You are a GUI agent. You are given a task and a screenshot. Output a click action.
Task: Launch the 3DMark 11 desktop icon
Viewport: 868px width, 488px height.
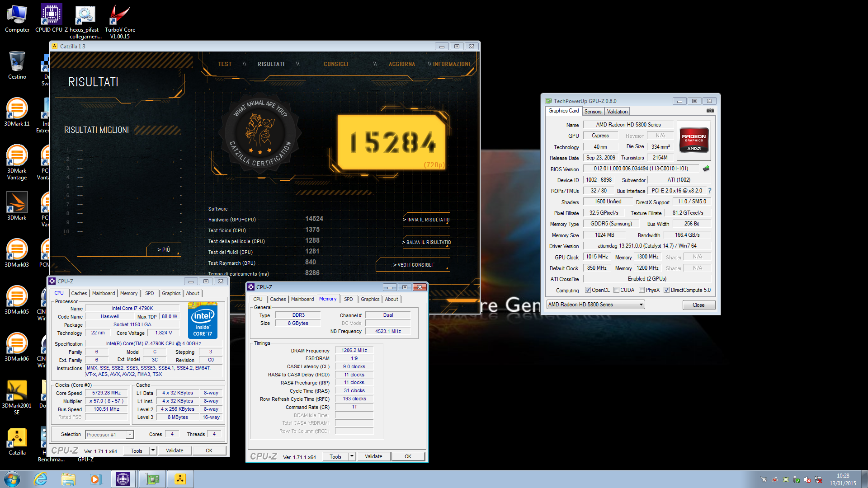point(17,112)
